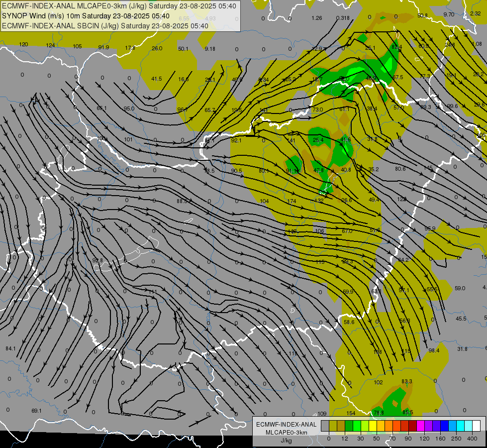Screen dimensions: 487x448
Task: Click the legend scale tick label '50'
Action: tap(377, 439)
